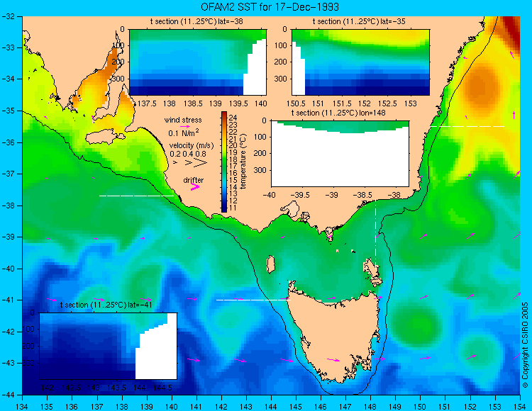This screenshot has height=411, width=532.
Task: Click the 't section (11..25°C) lat=-38' heading
Action: pos(196,22)
